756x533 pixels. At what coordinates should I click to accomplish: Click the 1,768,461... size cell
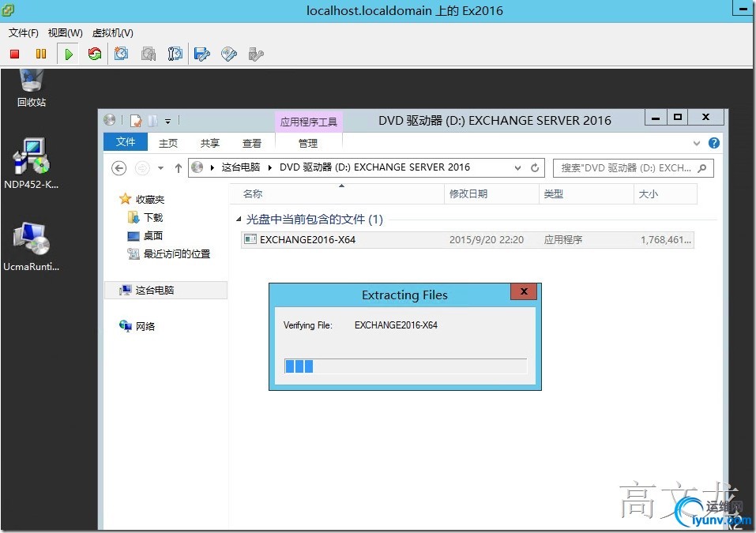[666, 239]
